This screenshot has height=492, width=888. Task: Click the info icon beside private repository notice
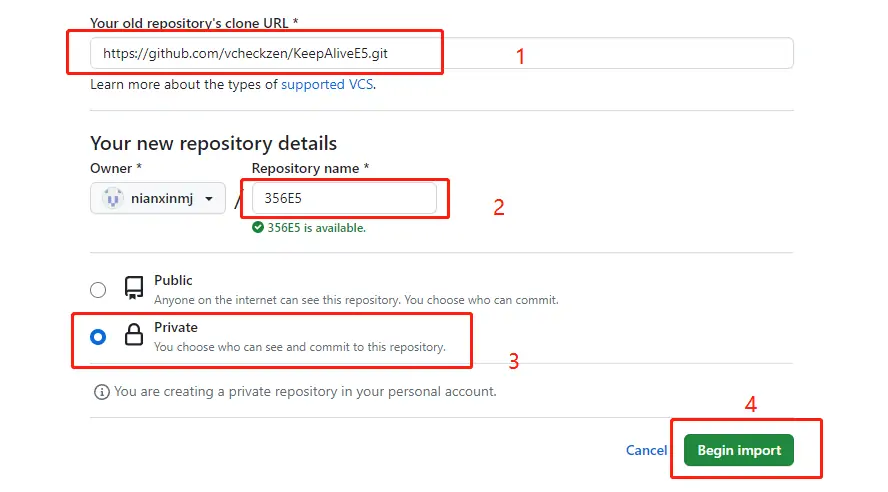[x=101, y=392]
